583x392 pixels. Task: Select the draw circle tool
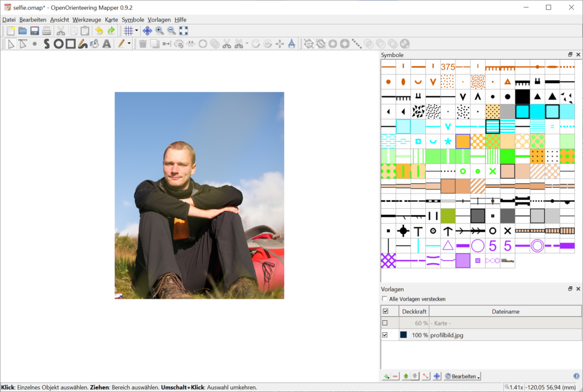pos(58,44)
